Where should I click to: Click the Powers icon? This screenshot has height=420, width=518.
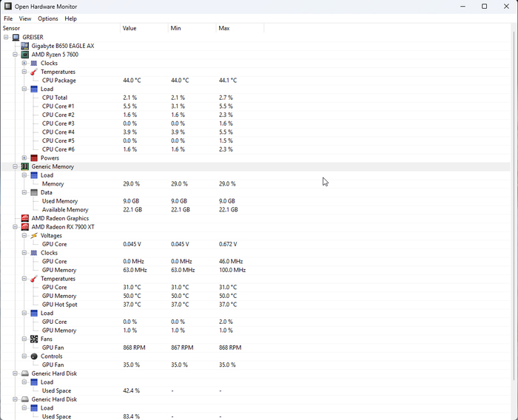point(34,157)
